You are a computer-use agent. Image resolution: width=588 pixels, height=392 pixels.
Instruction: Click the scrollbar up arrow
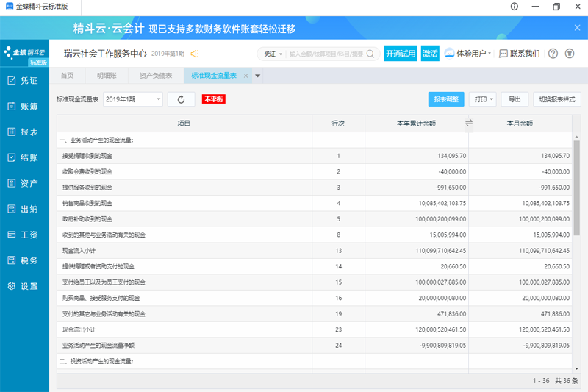(x=577, y=137)
